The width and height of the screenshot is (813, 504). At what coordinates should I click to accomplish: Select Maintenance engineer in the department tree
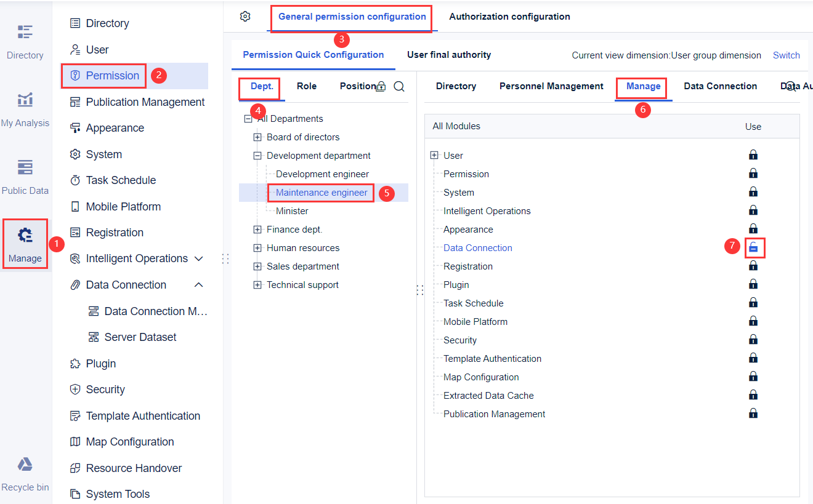322,193
